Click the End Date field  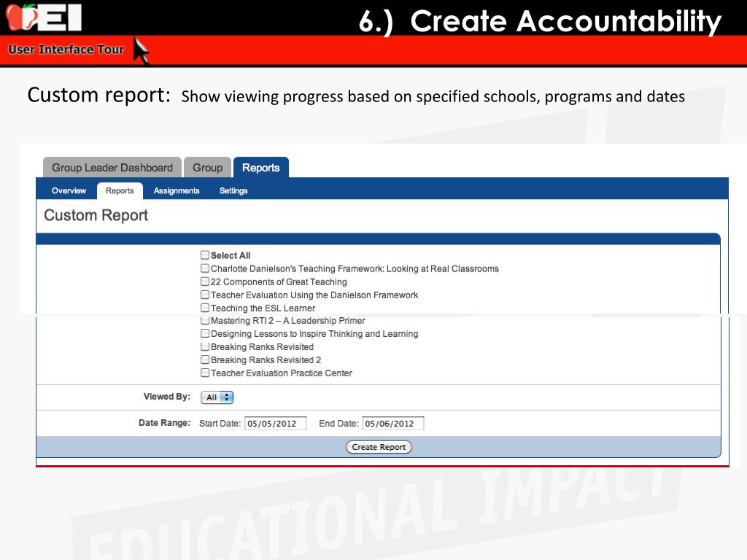[x=393, y=424]
